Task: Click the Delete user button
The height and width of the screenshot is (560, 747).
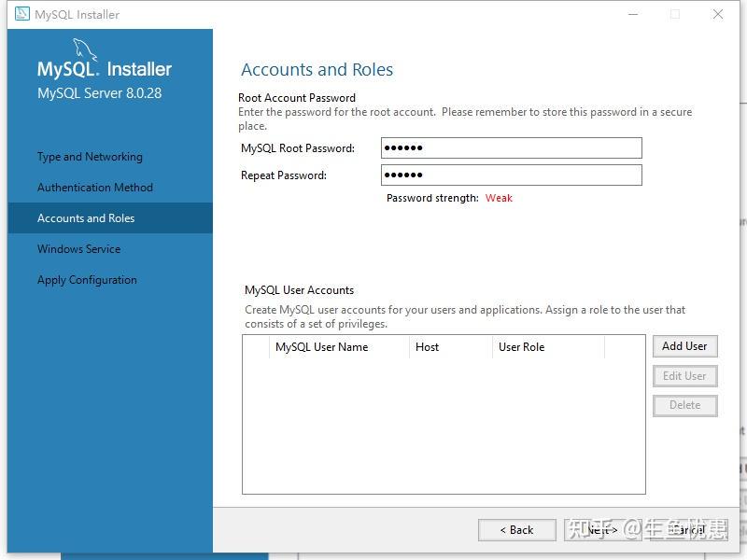Action: [x=684, y=405]
